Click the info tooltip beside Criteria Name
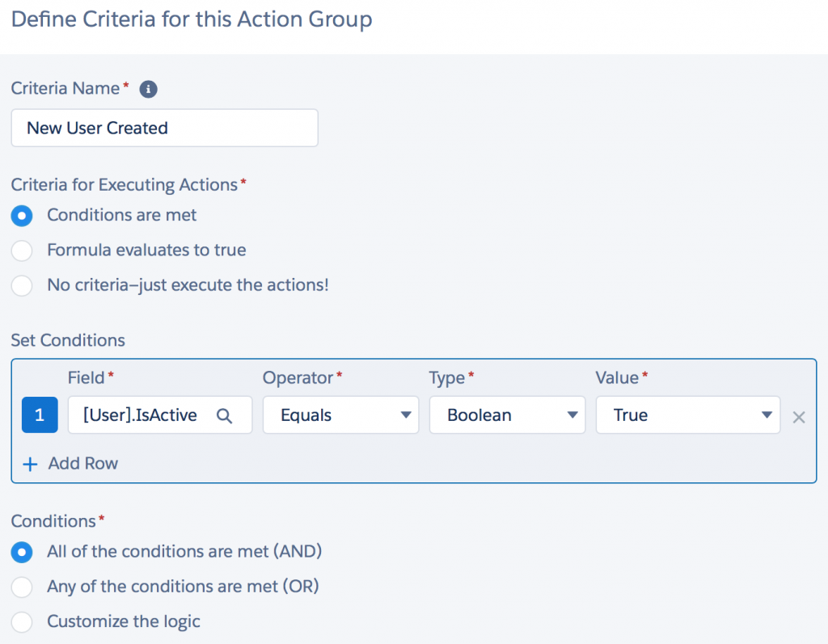 coord(148,90)
